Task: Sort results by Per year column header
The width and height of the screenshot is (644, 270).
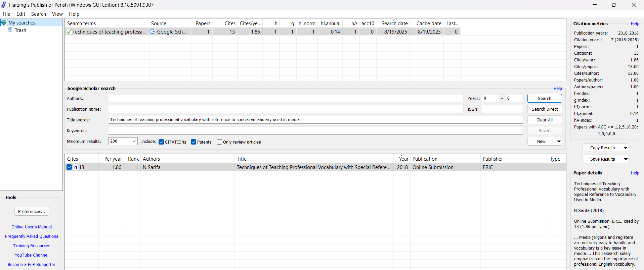Action: 112,159
